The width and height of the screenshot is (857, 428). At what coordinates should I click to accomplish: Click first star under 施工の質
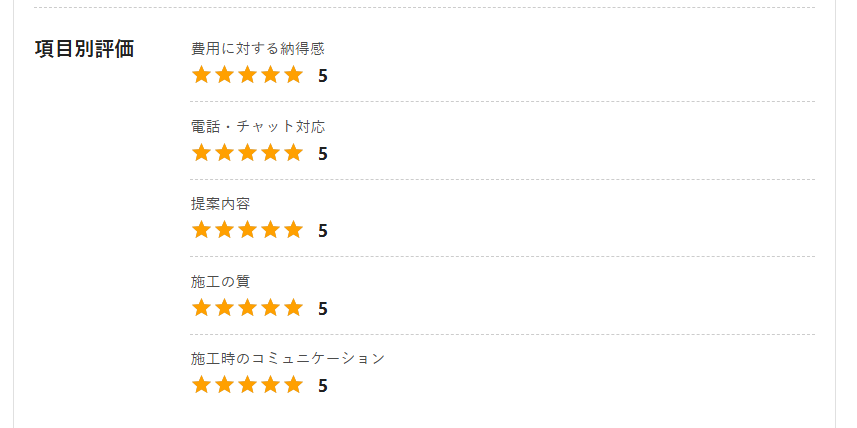coord(201,307)
